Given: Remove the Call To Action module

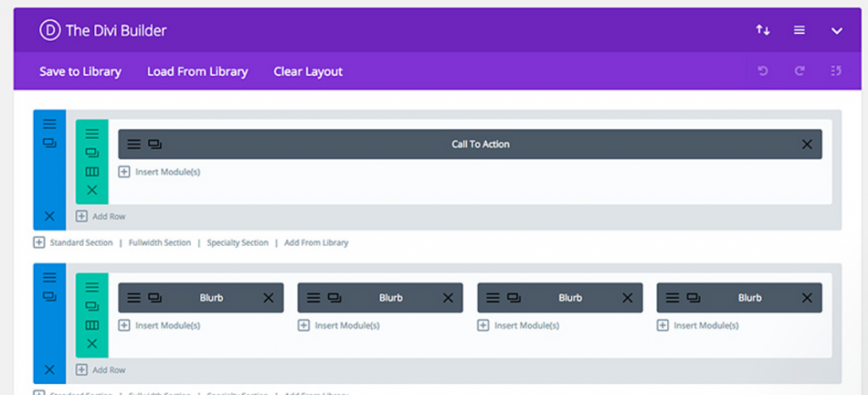Looking at the screenshot, I should point(807,144).
